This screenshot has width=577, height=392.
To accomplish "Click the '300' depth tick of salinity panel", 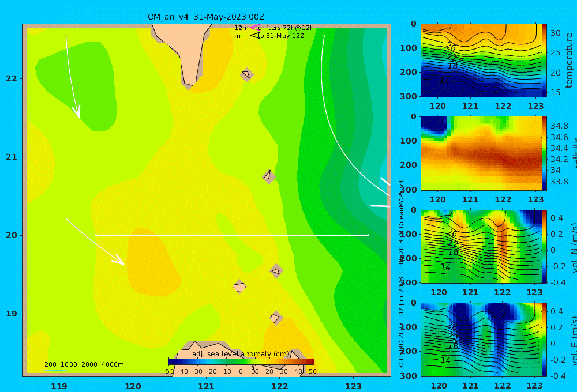I will pyautogui.click(x=408, y=190).
